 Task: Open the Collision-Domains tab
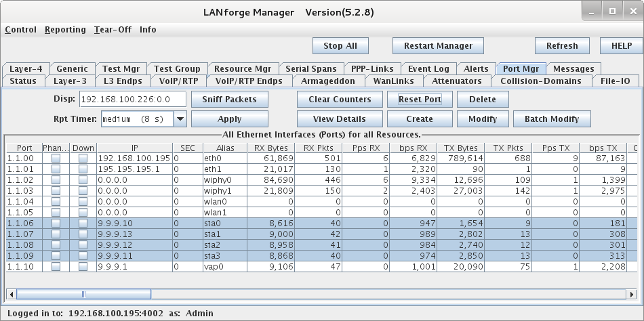point(541,81)
